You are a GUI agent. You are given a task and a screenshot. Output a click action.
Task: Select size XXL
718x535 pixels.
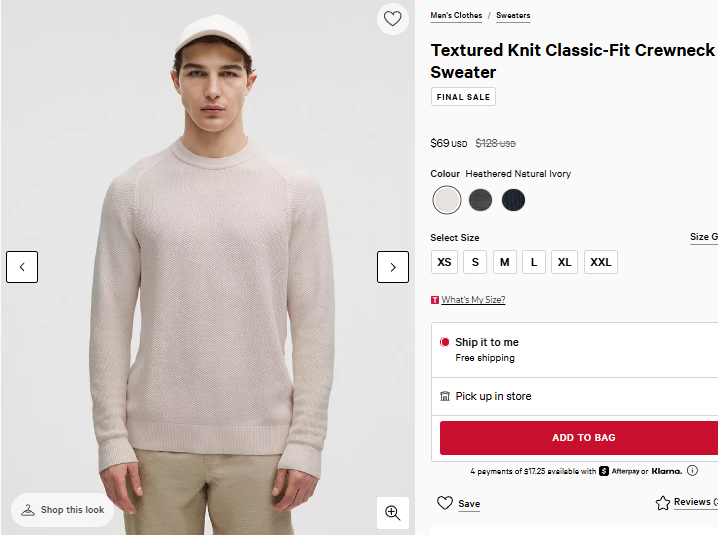coord(601,262)
